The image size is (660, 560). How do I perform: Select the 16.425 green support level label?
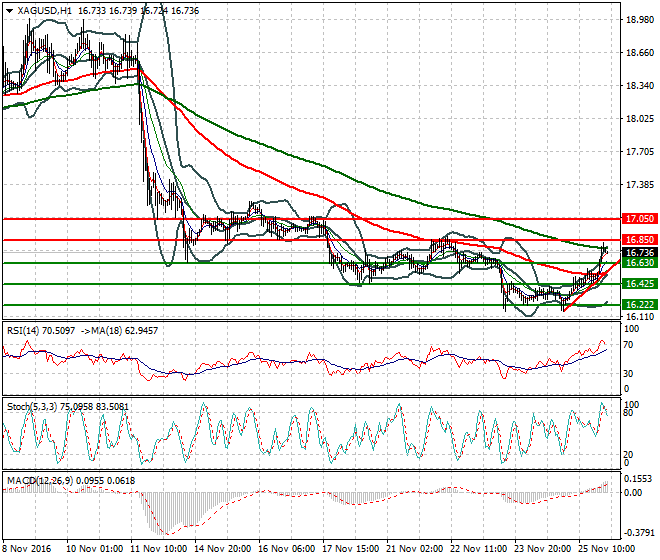640,283
